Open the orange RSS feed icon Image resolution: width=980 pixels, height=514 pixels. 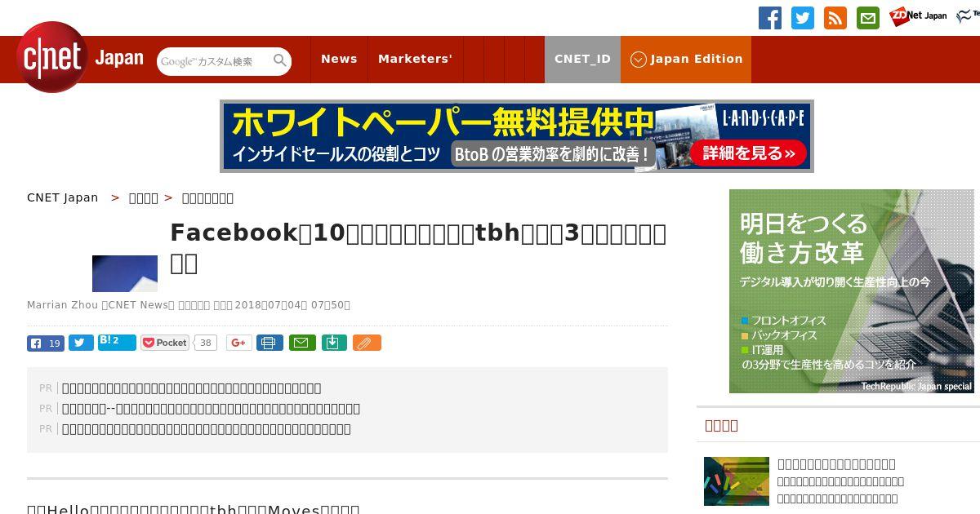(x=835, y=18)
